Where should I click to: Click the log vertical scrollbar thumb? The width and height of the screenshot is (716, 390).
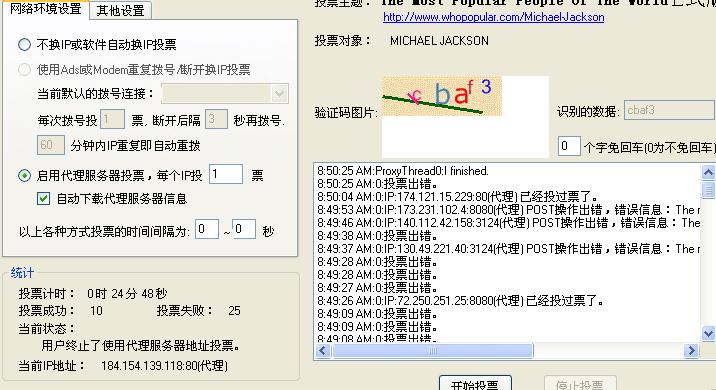tap(708, 189)
